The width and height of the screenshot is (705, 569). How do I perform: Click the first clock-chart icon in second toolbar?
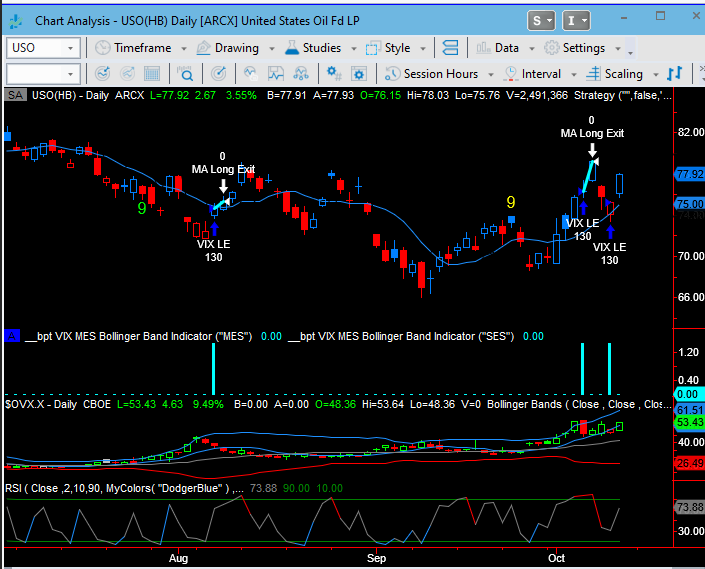click(x=103, y=74)
